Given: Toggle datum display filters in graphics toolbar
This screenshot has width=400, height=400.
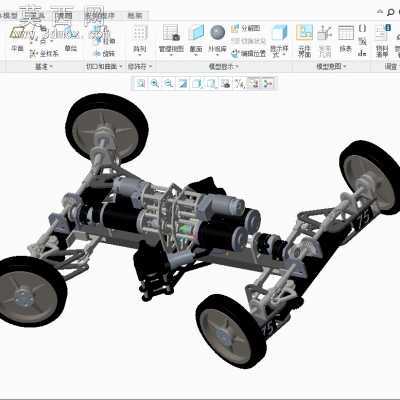Looking at the screenshot, I should (240, 83).
